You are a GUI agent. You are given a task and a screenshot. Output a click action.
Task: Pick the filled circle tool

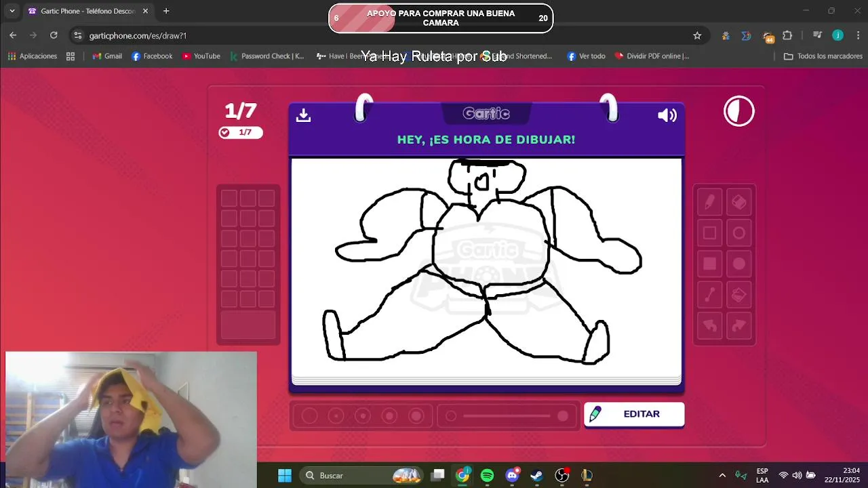[x=739, y=264]
